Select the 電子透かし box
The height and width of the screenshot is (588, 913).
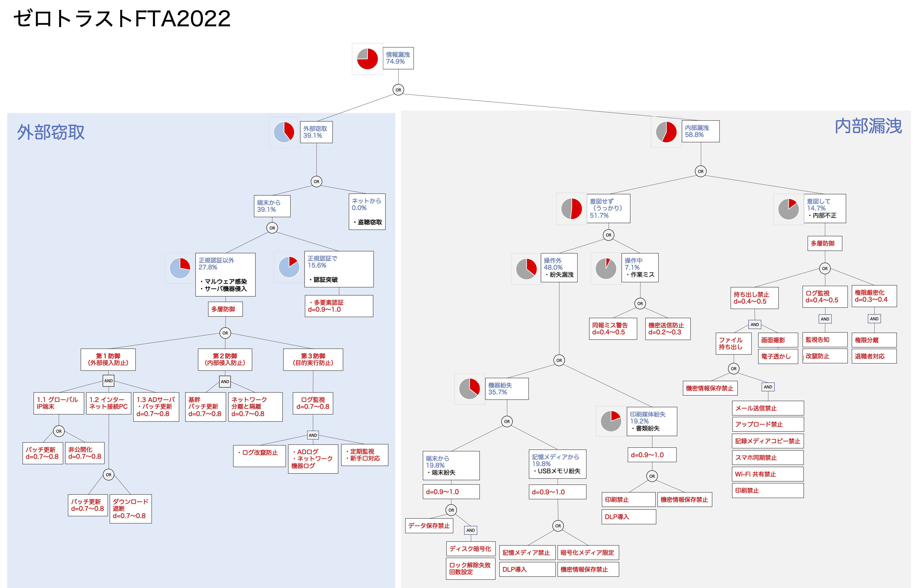click(778, 356)
